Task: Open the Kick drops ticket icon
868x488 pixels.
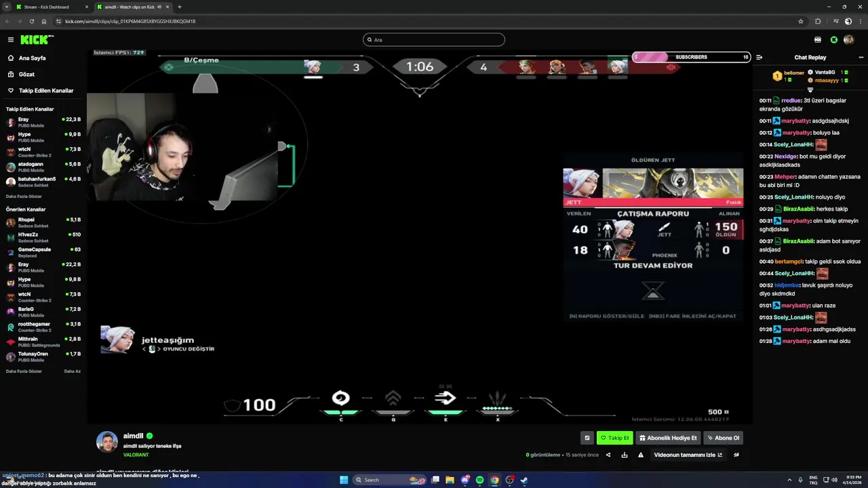Action: [x=818, y=40]
